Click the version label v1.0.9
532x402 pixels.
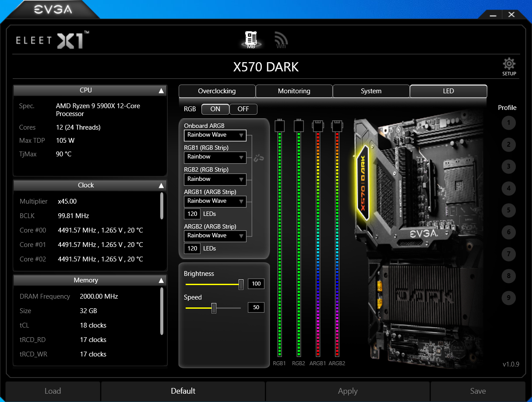click(x=511, y=364)
